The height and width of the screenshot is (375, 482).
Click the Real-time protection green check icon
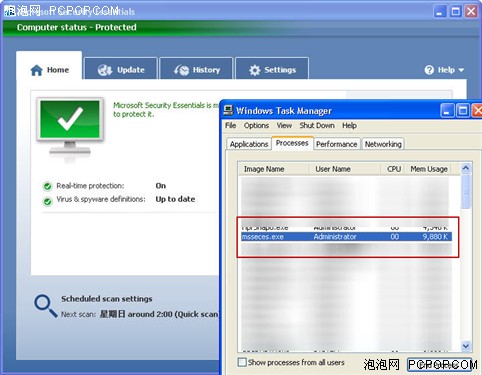48,186
